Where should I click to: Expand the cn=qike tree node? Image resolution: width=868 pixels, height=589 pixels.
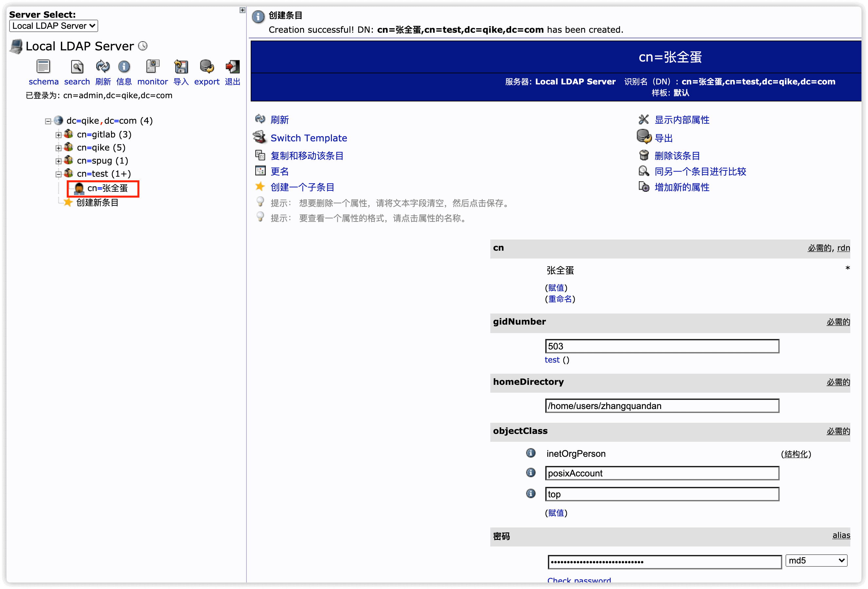(x=59, y=147)
